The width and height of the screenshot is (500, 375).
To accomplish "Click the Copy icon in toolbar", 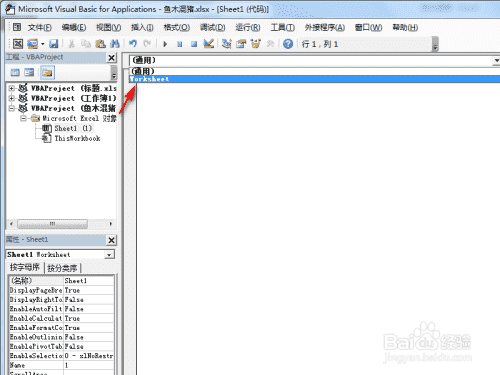I will [86, 44].
